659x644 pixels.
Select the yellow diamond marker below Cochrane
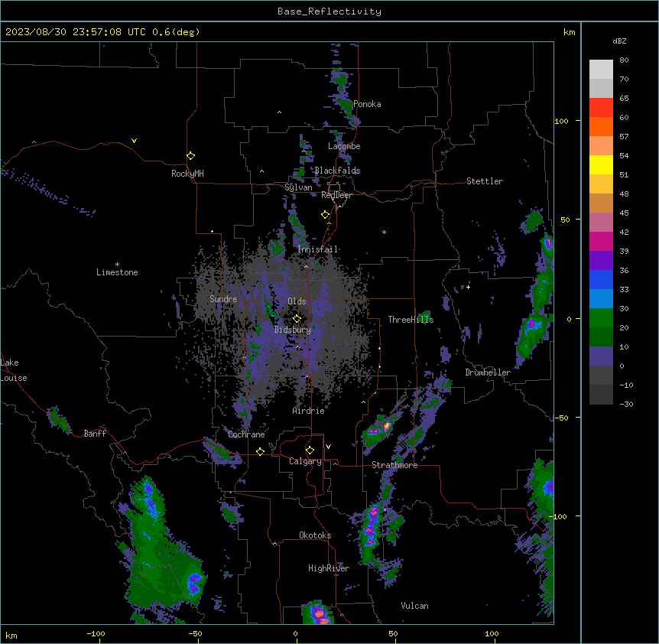(x=260, y=451)
